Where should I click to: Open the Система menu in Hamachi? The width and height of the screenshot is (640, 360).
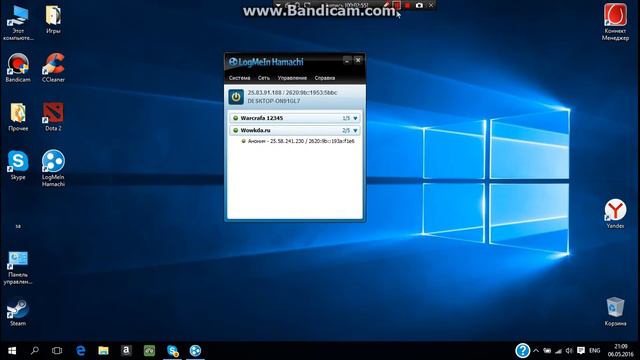point(240,78)
